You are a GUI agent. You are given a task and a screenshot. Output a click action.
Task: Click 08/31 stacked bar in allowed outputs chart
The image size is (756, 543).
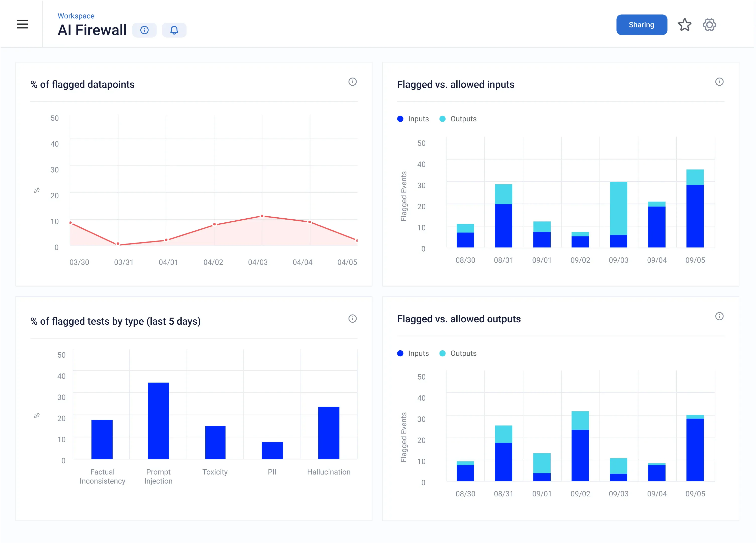click(503, 453)
